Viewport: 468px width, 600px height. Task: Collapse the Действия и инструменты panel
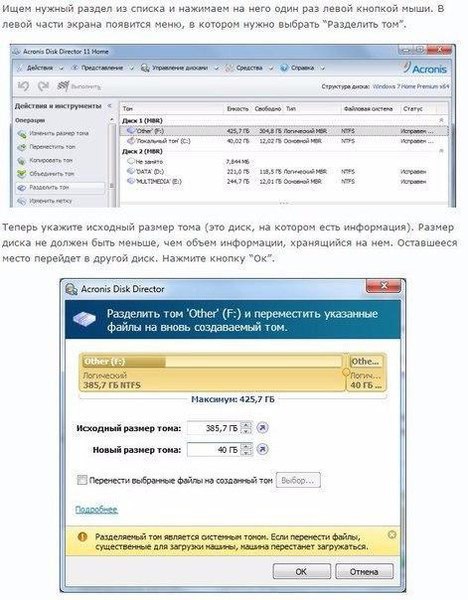[109, 106]
